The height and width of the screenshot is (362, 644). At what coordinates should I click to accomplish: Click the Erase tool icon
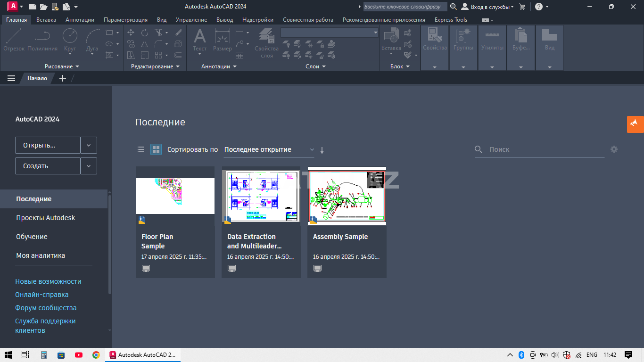click(x=178, y=33)
